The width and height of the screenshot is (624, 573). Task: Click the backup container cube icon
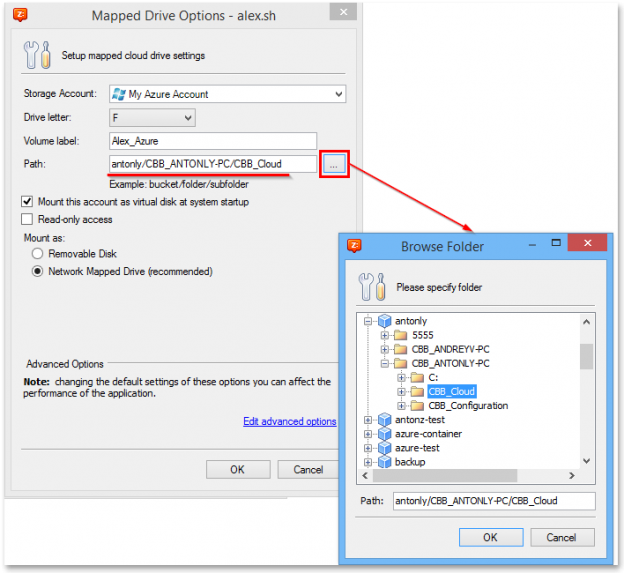coord(384,462)
